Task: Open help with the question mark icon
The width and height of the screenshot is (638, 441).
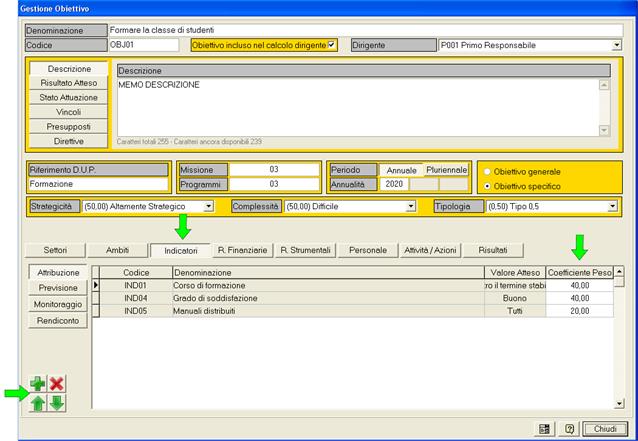Action: click(x=567, y=428)
